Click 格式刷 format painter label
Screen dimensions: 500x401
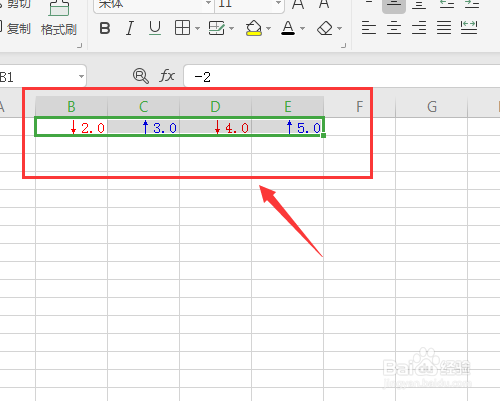coord(59,30)
